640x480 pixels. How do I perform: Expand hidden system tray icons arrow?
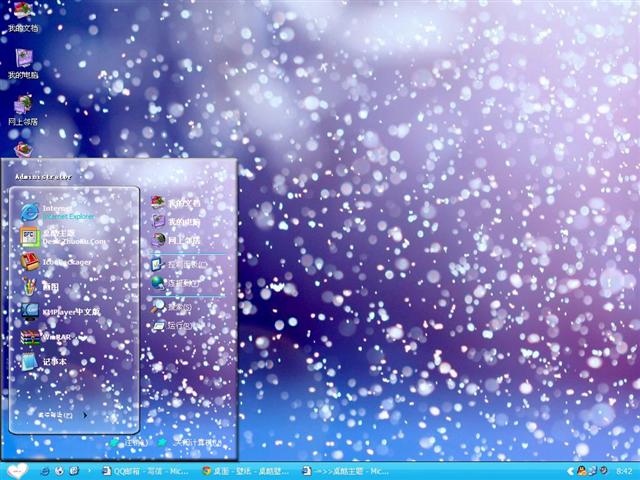pos(570,471)
